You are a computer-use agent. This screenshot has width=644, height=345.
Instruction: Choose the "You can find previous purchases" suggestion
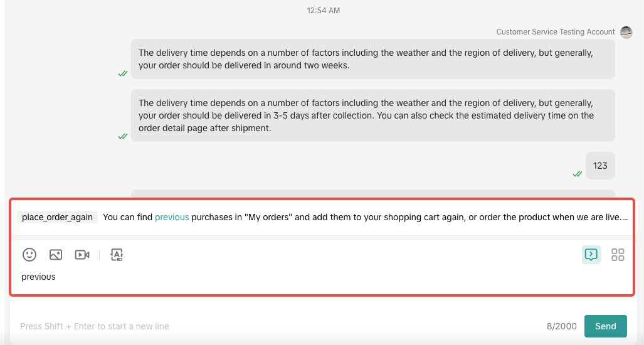click(365, 218)
